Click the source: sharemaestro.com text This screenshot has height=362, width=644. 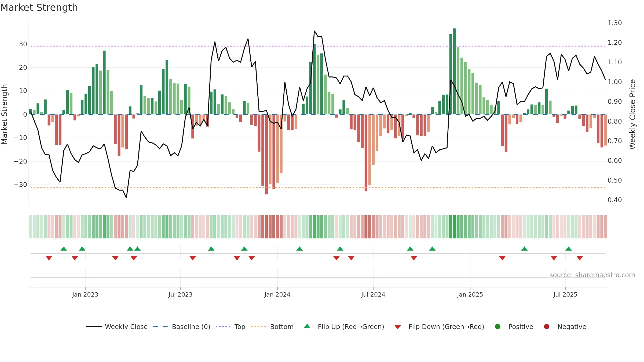pyautogui.click(x=592, y=275)
